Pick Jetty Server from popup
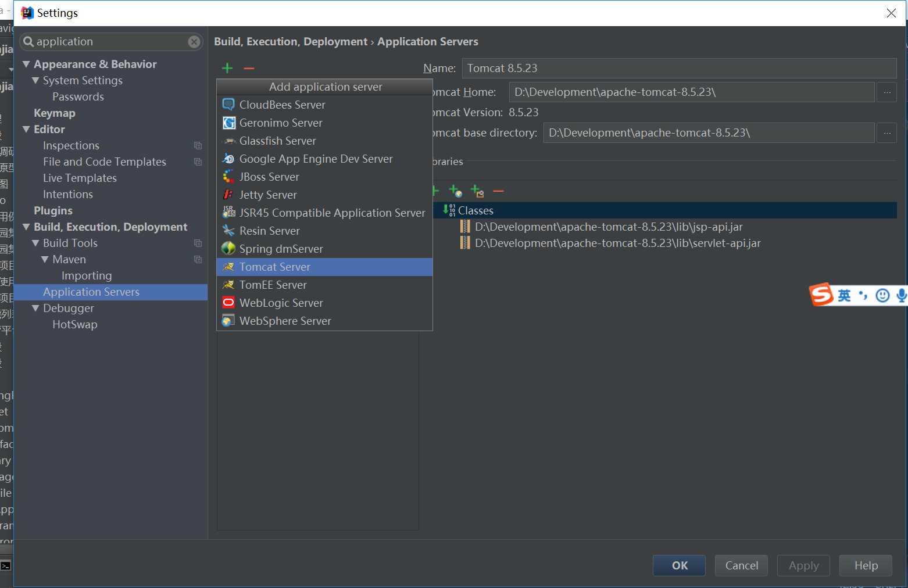Viewport: 908px width, 588px height. pos(324,195)
